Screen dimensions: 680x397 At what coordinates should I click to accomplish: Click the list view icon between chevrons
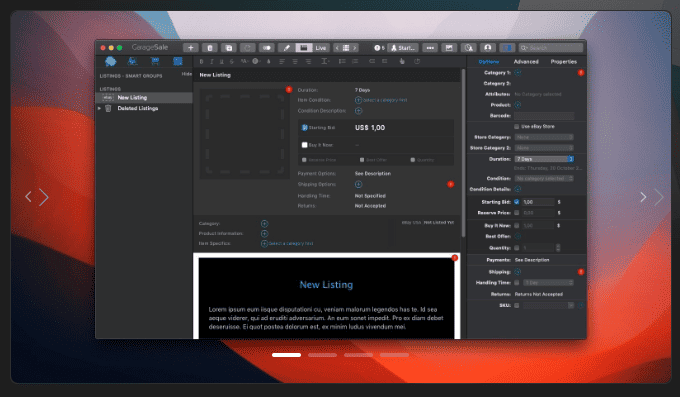(346, 48)
